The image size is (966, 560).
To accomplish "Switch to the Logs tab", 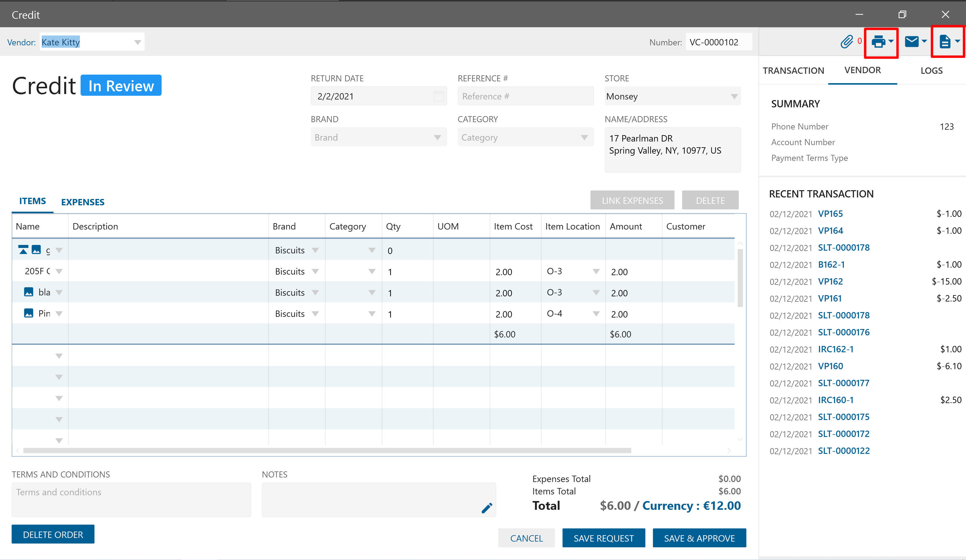I will coord(931,70).
